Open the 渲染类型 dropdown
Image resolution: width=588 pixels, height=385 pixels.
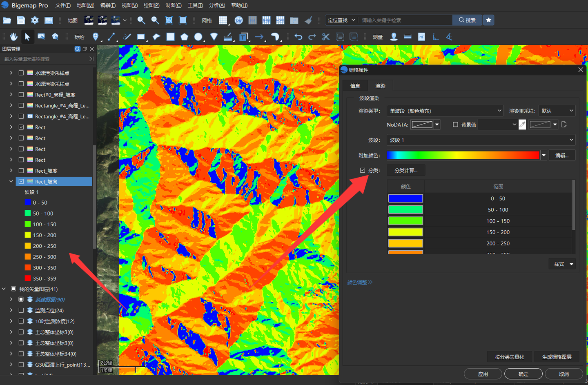click(x=445, y=111)
